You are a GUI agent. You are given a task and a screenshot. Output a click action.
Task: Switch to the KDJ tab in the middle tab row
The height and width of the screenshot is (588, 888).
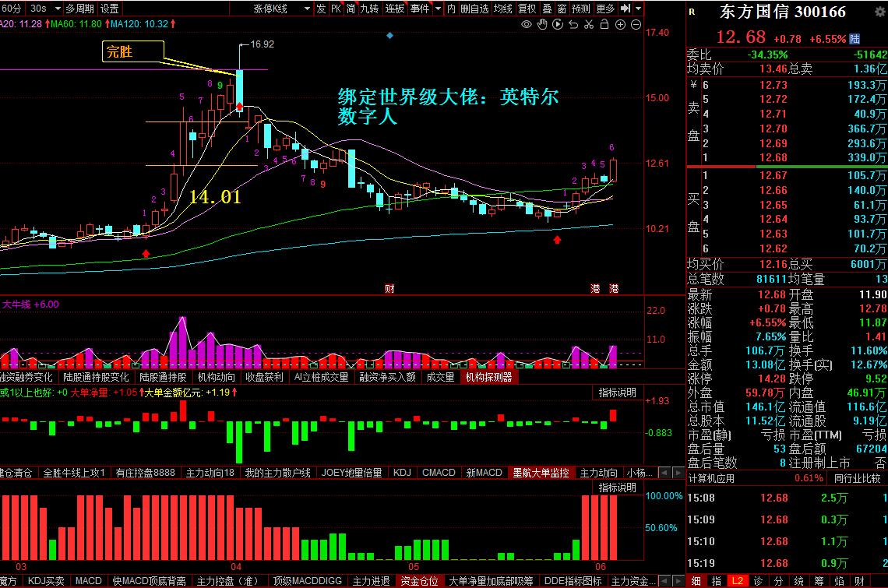point(402,473)
